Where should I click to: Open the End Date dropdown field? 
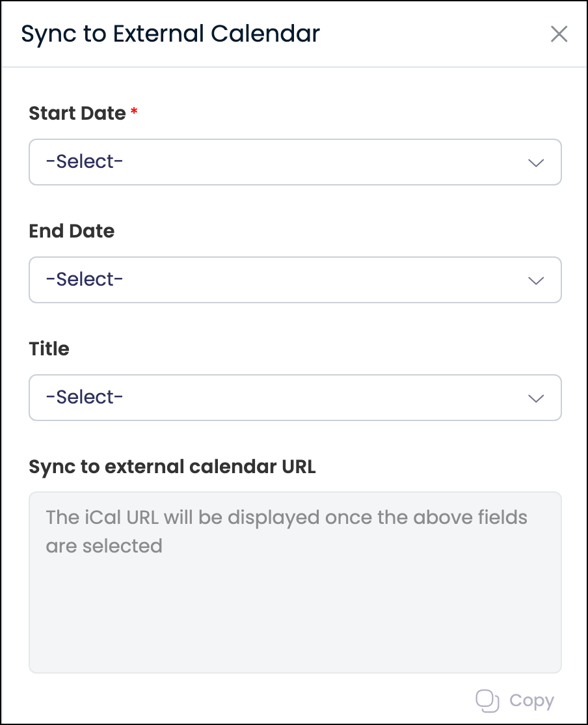coord(295,280)
